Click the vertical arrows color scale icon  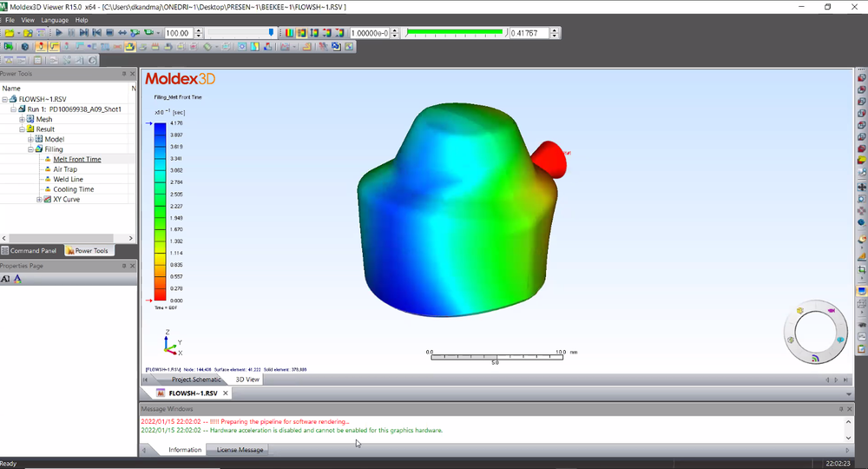click(x=314, y=33)
